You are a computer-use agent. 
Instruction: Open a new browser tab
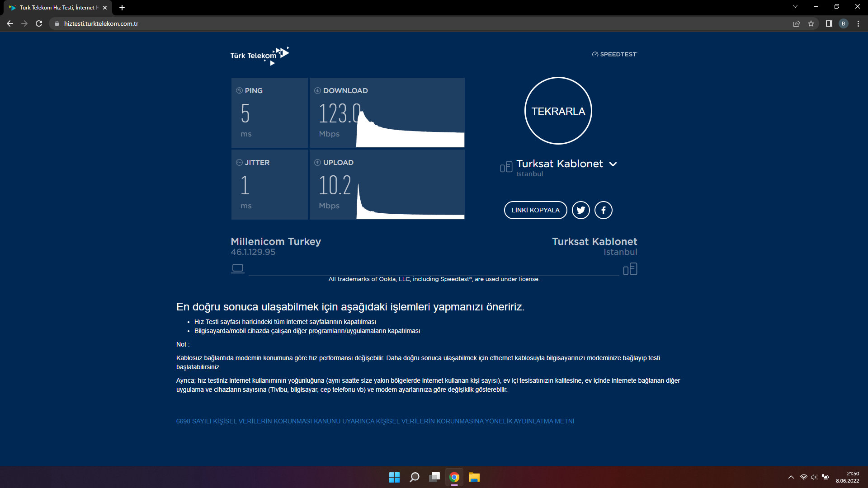point(122,8)
